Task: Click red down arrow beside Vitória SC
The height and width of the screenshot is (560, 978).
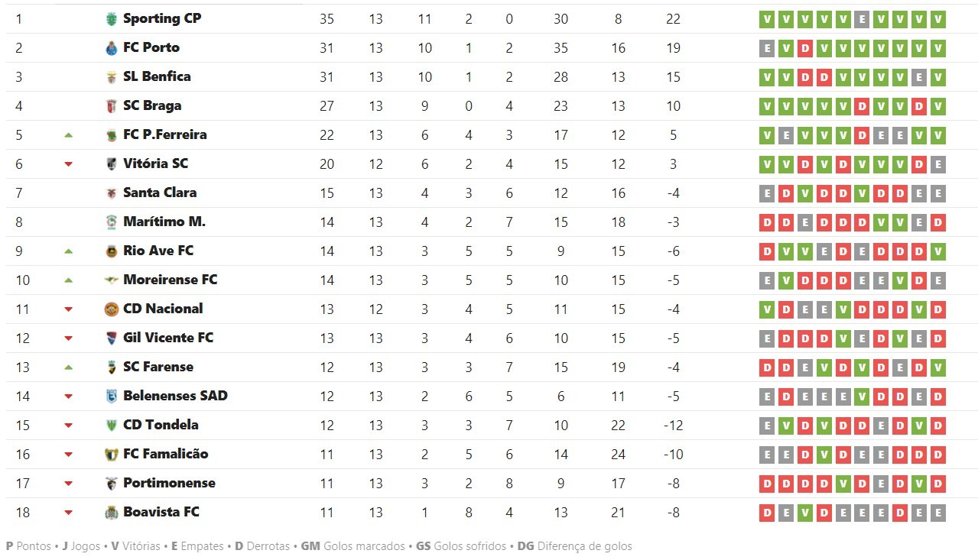Action: pyautogui.click(x=68, y=164)
